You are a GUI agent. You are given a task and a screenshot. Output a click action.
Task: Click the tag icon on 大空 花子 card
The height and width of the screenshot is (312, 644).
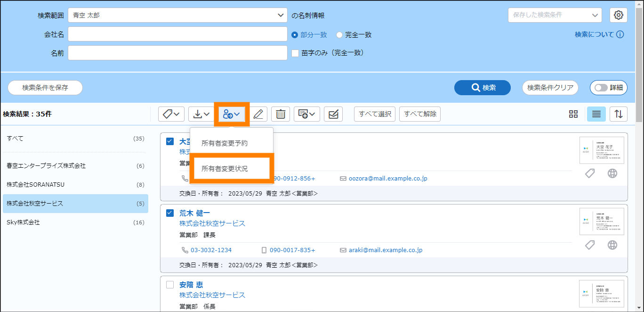pos(589,173)
